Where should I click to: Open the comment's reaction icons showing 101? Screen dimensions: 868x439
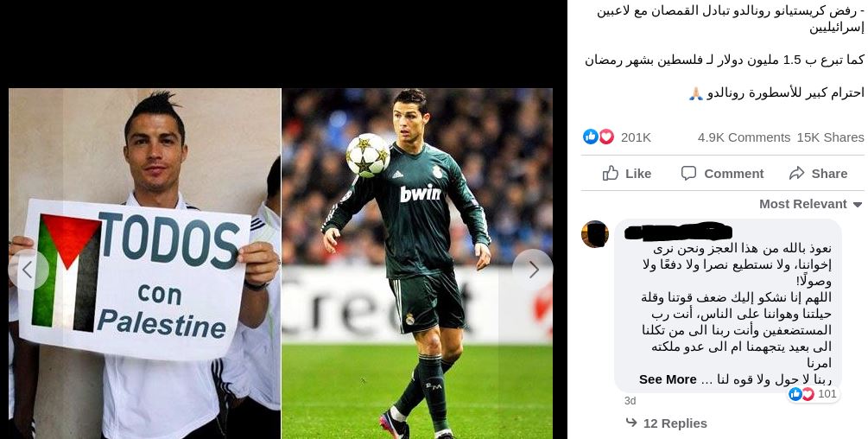pos(801,393)
